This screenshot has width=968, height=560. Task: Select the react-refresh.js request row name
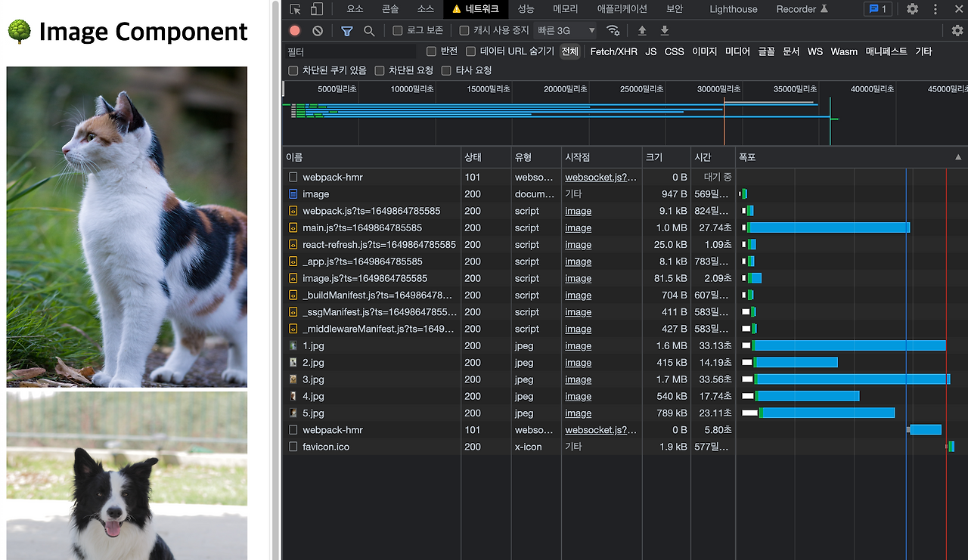379,245
